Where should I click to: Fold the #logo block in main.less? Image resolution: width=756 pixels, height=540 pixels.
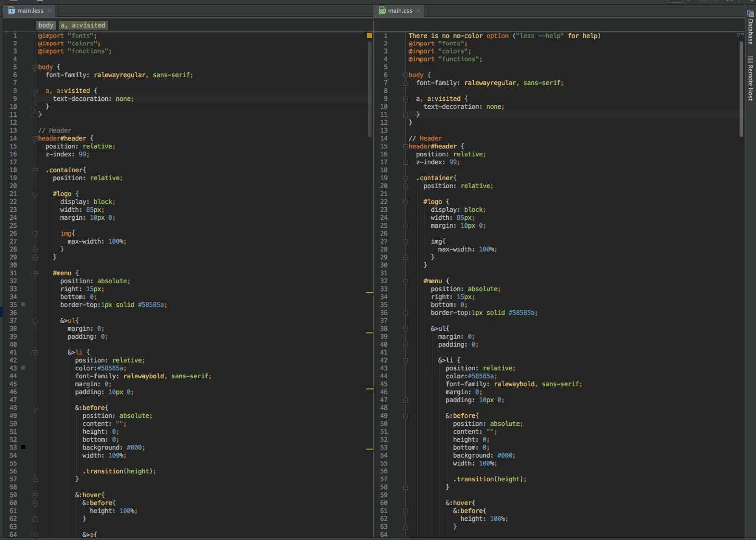(35, 194)
